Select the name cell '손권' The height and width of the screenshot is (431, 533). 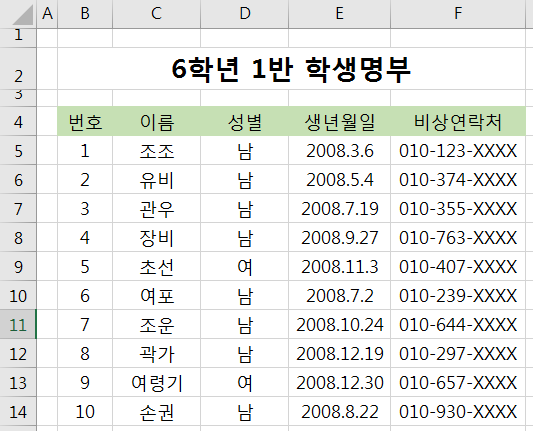pos(156,411)
